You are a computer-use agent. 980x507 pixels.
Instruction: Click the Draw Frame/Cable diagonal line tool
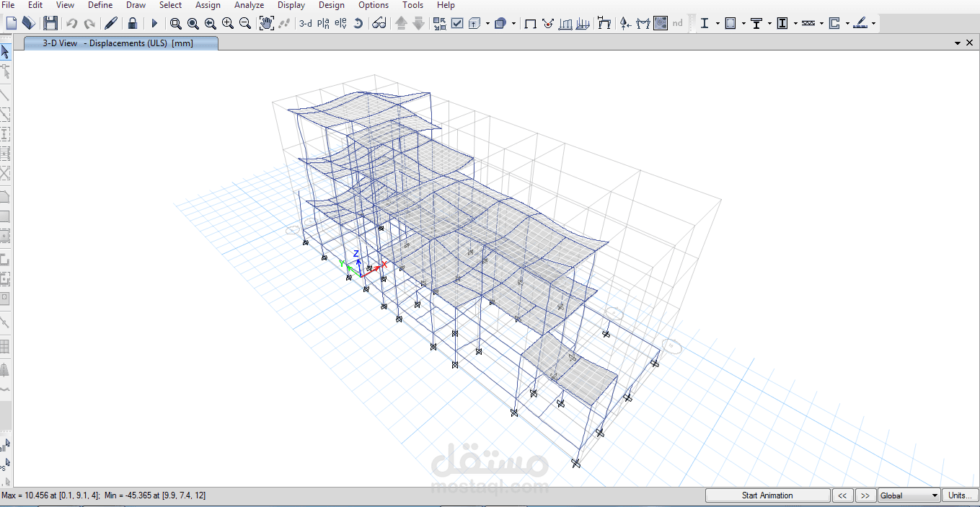coord(5,94)
